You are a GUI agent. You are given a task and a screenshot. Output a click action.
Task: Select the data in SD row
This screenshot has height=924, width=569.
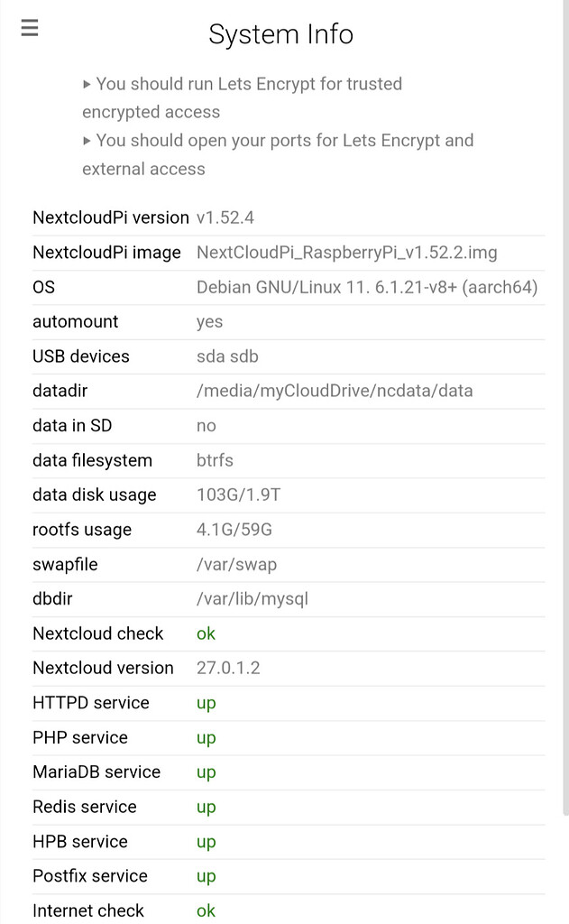[x=206, y=425]
